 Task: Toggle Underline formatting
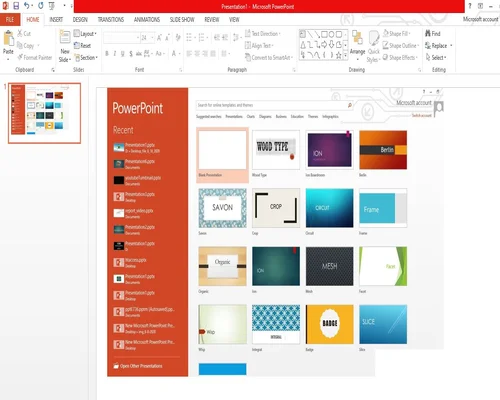point(123,53)
